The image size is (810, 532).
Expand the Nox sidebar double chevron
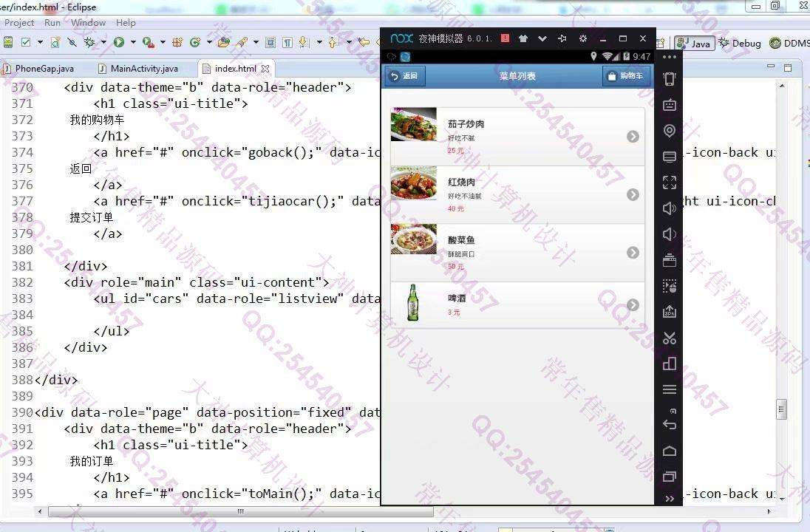[670, 499]
